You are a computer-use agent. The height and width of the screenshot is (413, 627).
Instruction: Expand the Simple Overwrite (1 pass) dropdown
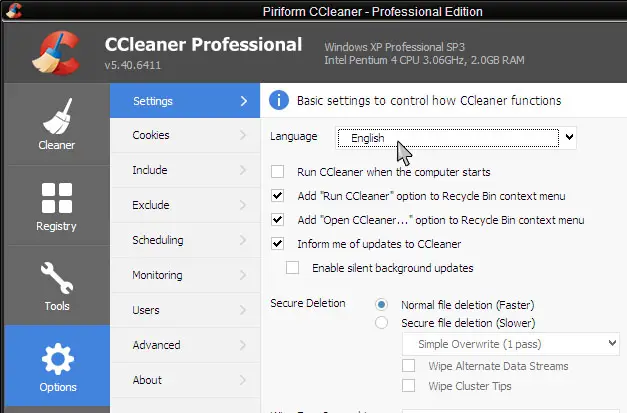click(510, 344)
